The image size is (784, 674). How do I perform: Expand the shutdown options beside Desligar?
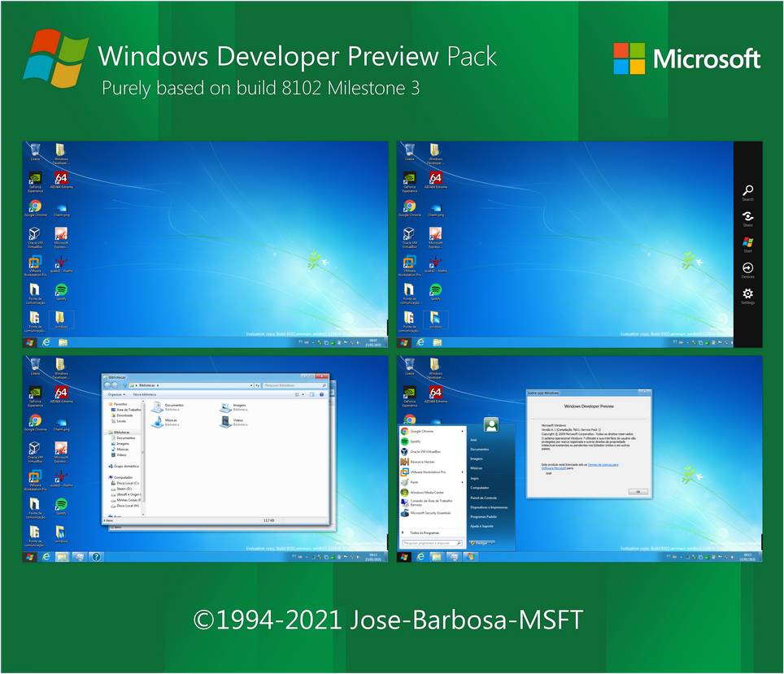pos(492,543)
